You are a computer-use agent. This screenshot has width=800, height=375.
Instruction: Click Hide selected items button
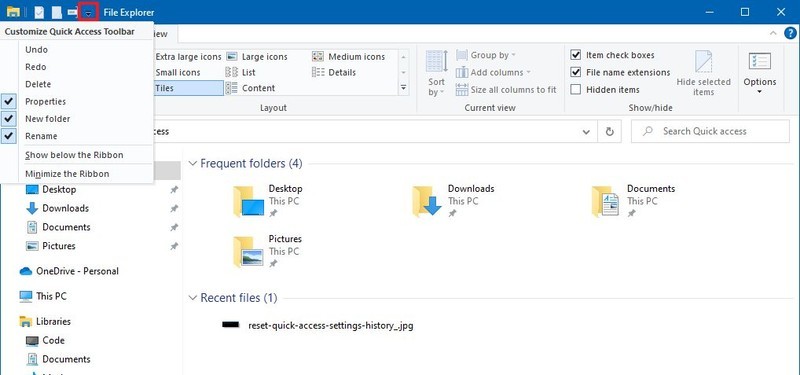[704, 73]
